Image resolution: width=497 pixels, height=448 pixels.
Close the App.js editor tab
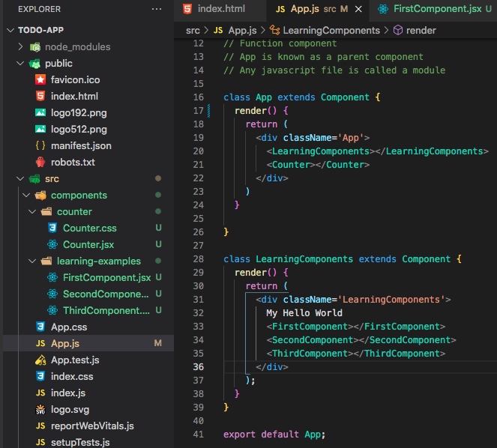pyautogui.click(x=358, y=9)
